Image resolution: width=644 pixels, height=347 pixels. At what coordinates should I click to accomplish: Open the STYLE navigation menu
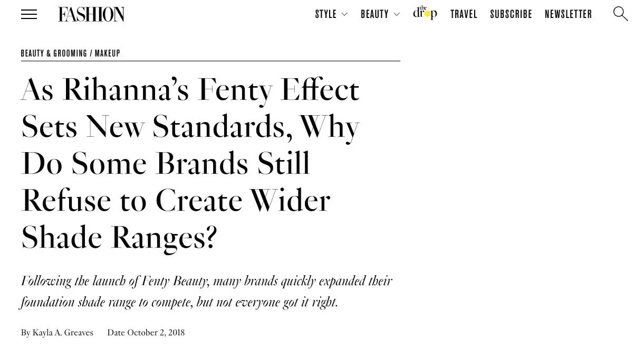click(x=325, y=14)
